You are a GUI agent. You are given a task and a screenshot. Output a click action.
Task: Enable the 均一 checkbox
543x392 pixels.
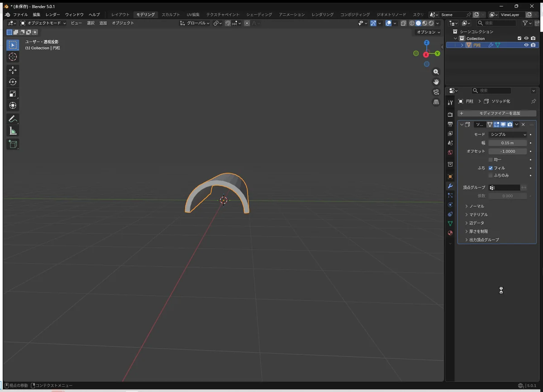pos(491,160)
